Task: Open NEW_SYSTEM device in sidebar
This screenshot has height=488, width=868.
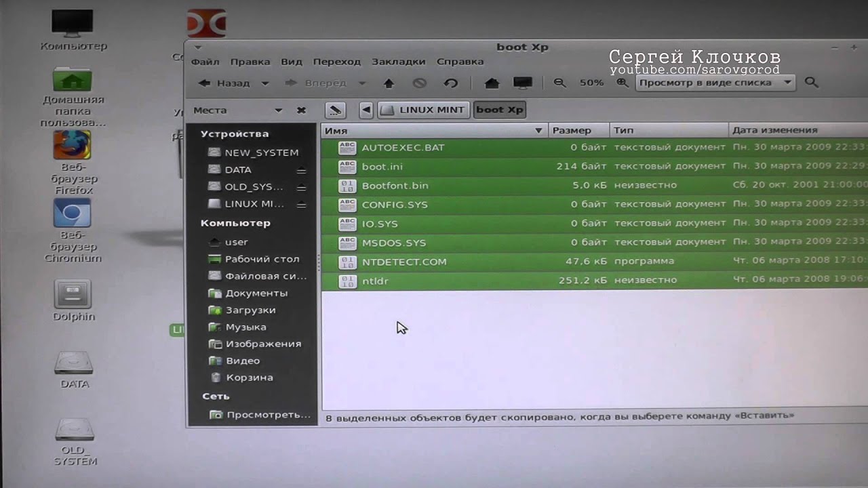Action: coord(252,153)
